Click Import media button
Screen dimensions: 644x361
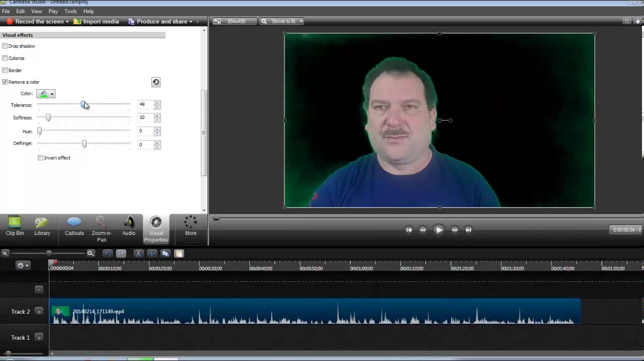(96, 22)
